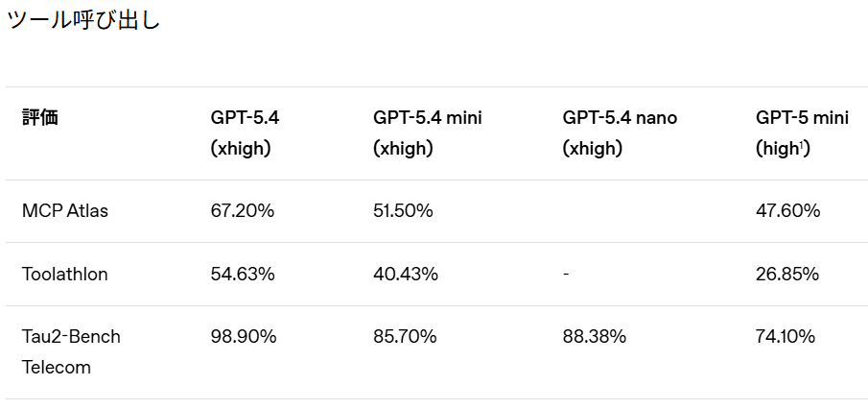Select the 47.60% cell
The image size is (868, 409).
tap(787, 211)
